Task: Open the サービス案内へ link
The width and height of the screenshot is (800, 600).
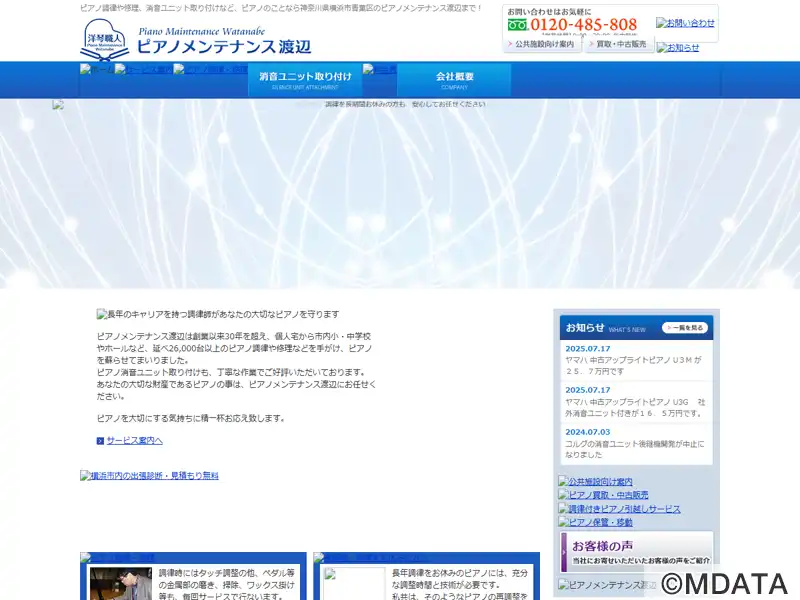Action: pos(134,441)
